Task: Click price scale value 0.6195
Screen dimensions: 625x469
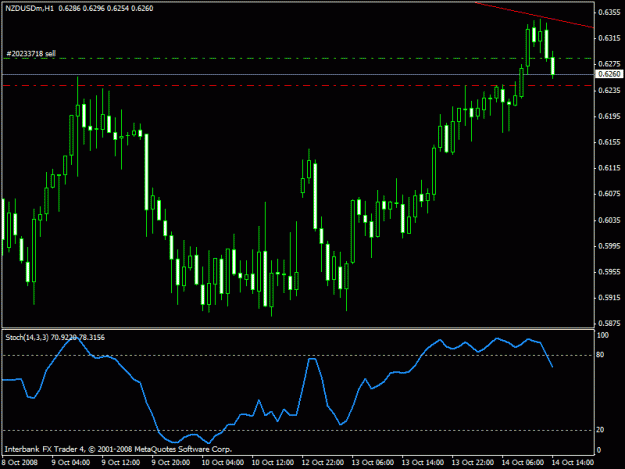Action: coord(609,116)
